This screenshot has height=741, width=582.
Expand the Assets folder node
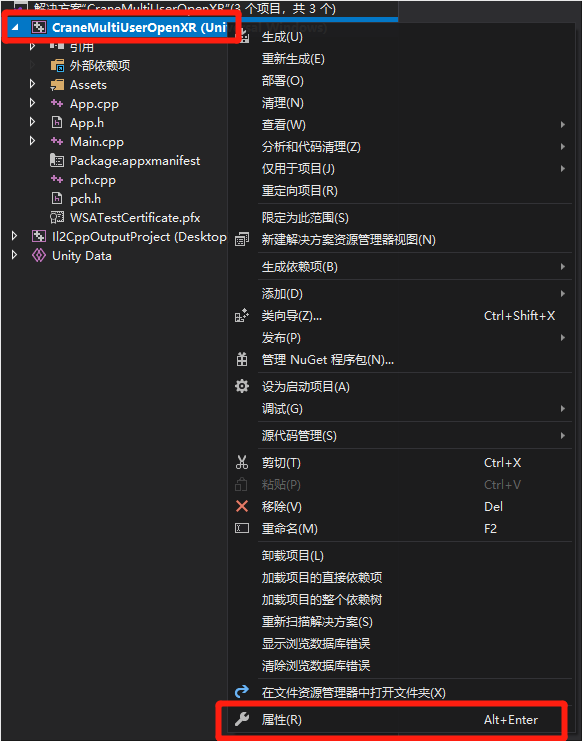point(32,84)
